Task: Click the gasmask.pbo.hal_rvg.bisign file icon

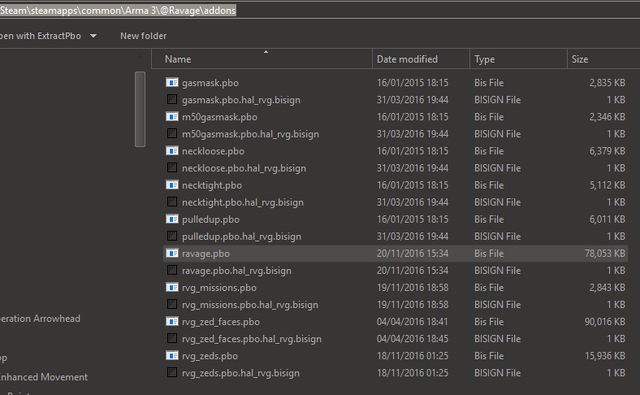Action: (x=172, y=100)
